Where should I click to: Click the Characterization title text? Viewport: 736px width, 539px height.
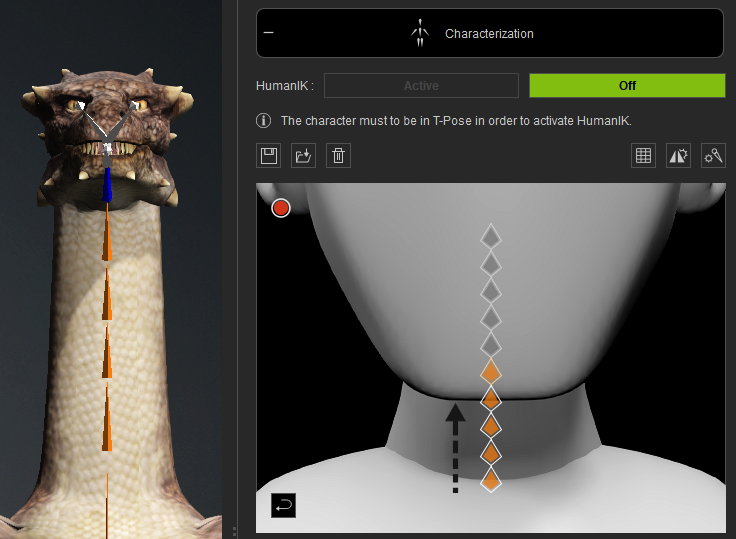click(489, 34)
